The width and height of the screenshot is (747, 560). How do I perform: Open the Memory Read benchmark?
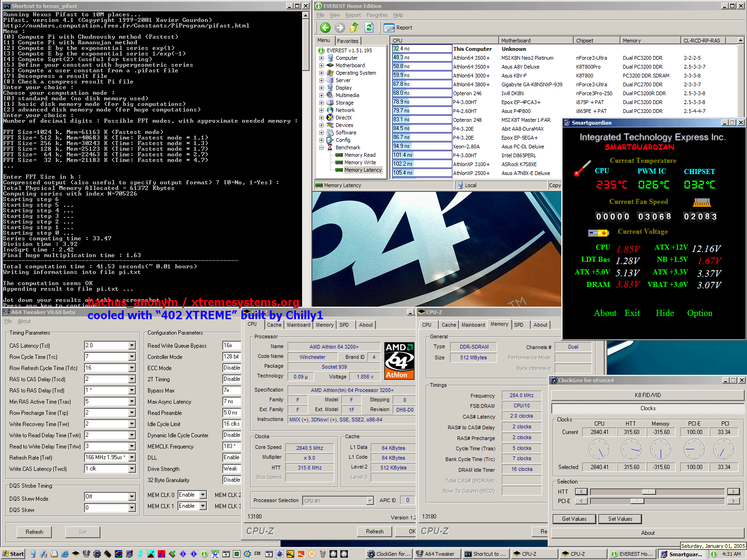point(359,155)
